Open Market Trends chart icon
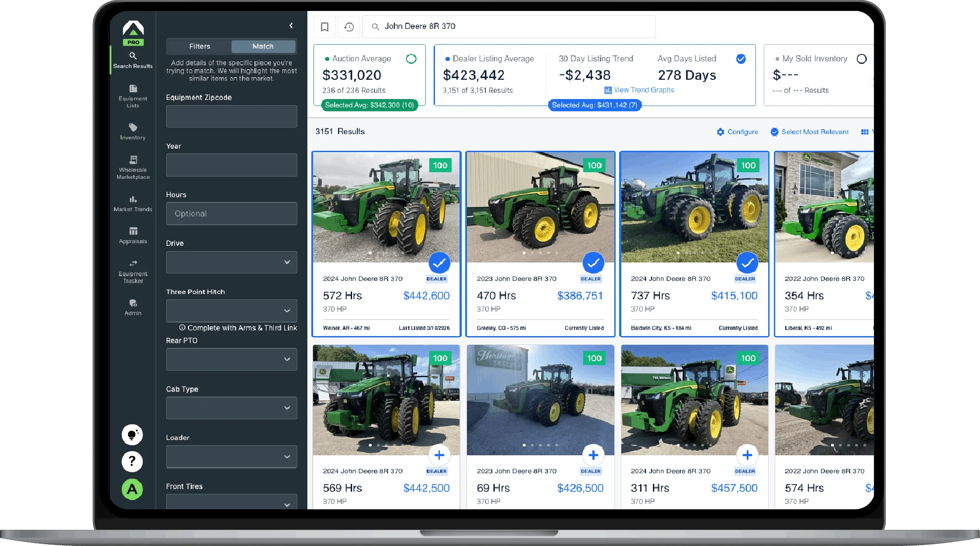The height and width of the screenshot is (546, 980). pyautogui.click(x=133, y=199)
